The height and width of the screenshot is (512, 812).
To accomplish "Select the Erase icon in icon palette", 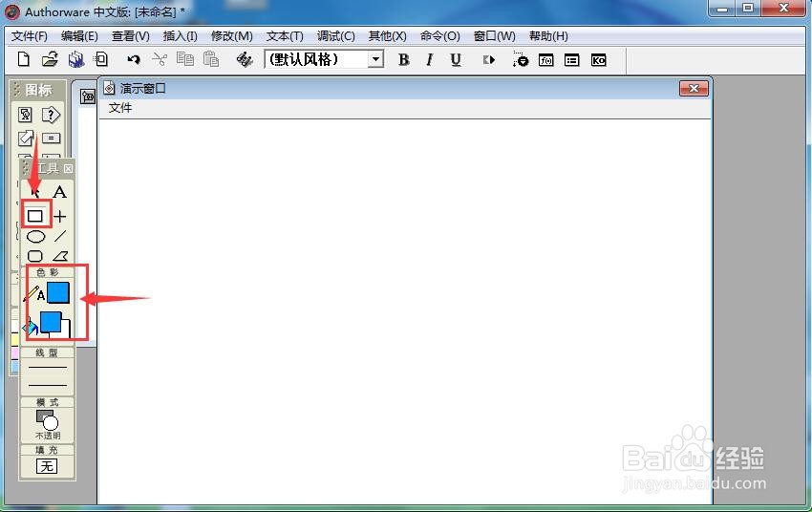I will click(x=26, y=138).
